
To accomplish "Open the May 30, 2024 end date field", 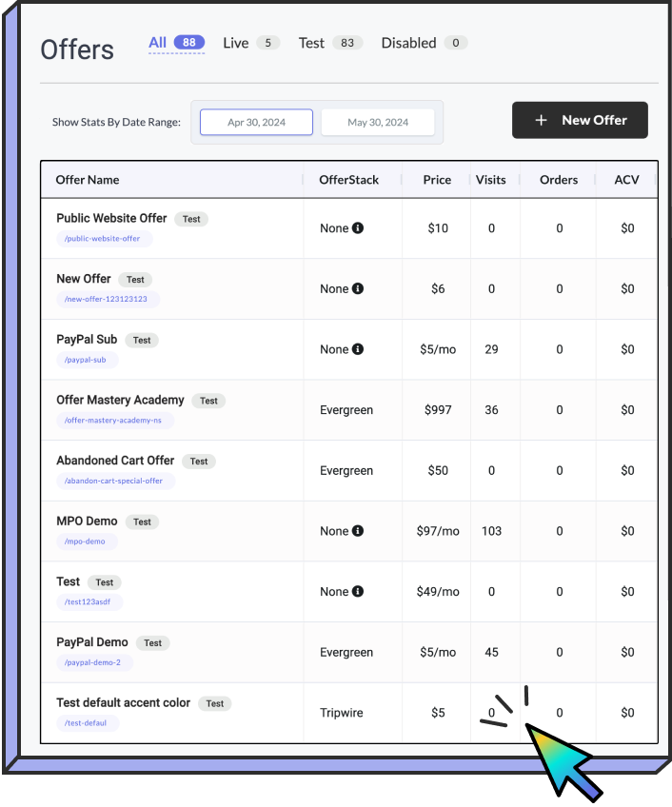I will coord(378,123).
